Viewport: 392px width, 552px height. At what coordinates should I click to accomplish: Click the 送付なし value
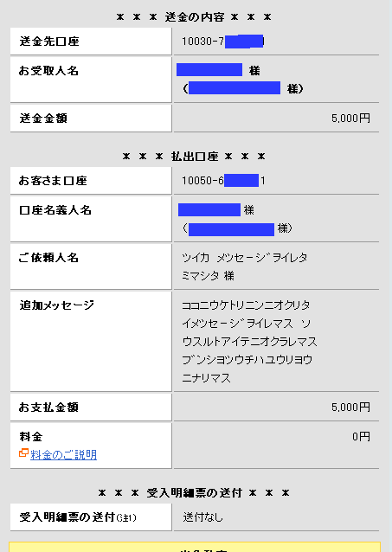click(x=202, y=517)
